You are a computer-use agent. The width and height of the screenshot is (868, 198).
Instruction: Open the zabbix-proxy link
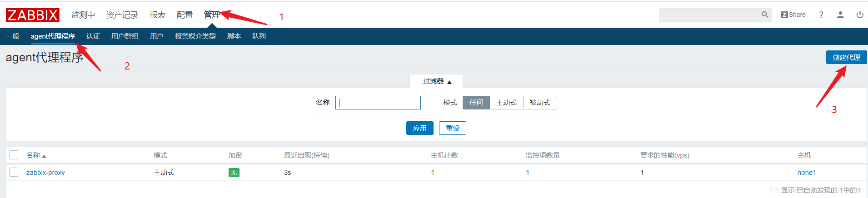point(45,173)
